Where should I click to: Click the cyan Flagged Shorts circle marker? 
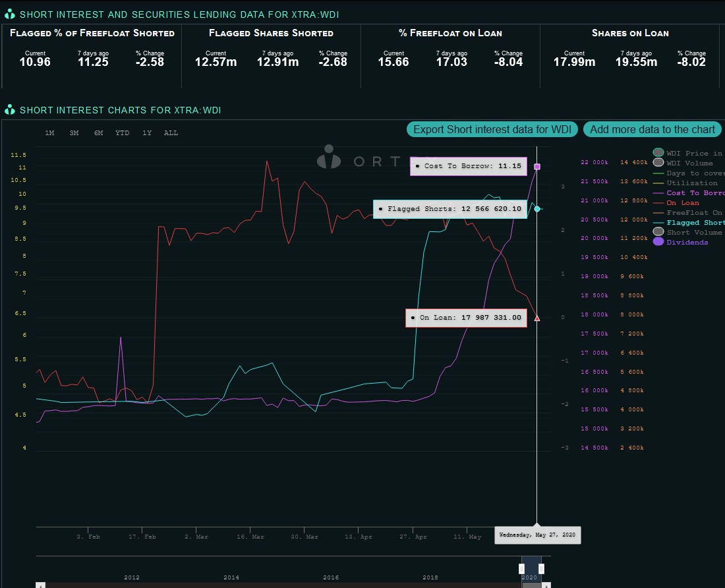coord(536,209)
